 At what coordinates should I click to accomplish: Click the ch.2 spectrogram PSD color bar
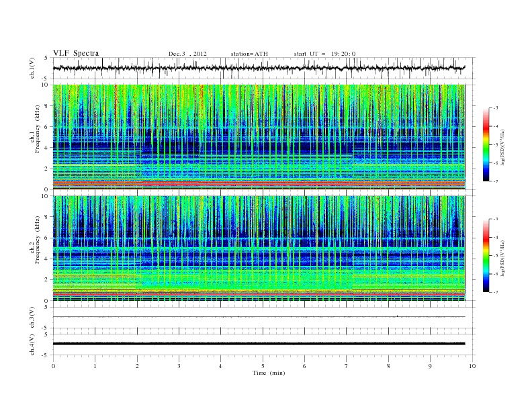point(486,255)
